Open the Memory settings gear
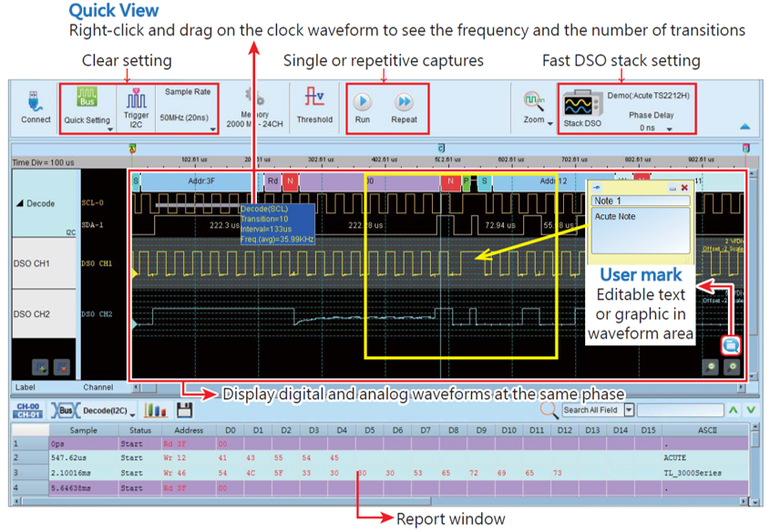This screenshot has width=770, height=532. tap(255, 99)
